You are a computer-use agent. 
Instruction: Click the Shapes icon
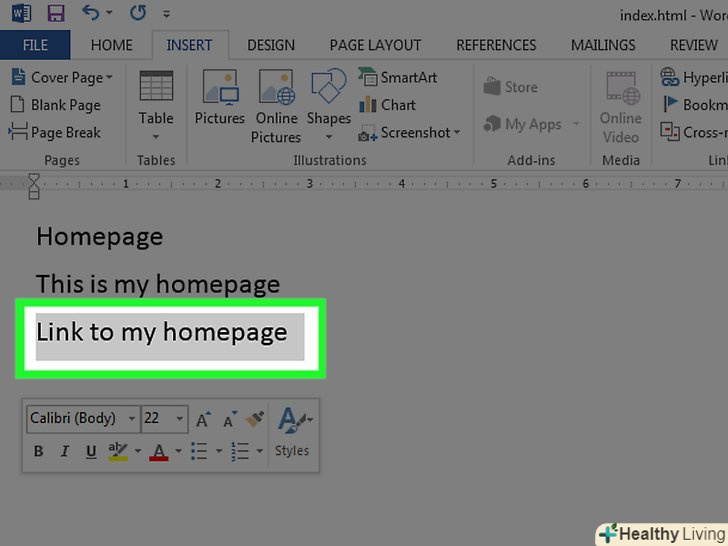pyautogui.click(x=329, y=86)
